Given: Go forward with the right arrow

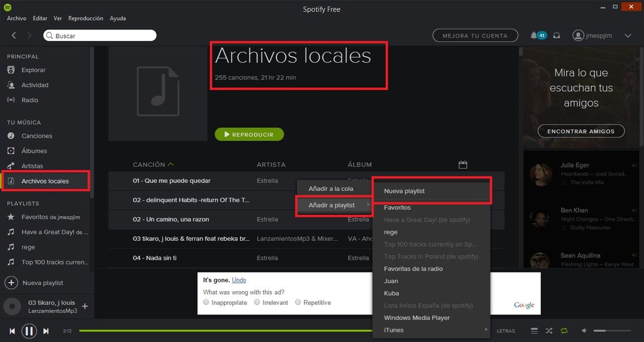Looking at the screenshot, I should (x=29, y=36).
